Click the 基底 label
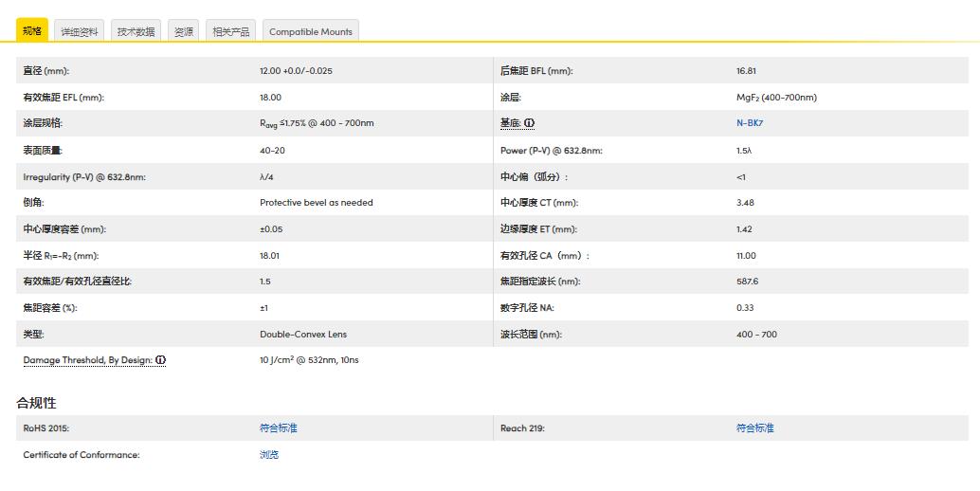Screen dimensions: 980x491 coord(511,123)
